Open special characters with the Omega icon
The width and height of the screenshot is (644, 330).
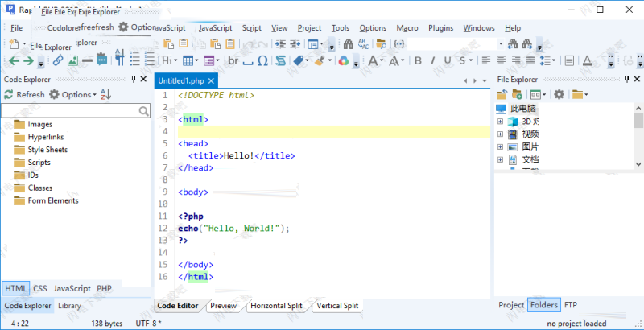pyautogui.click(x=262, y=60)
